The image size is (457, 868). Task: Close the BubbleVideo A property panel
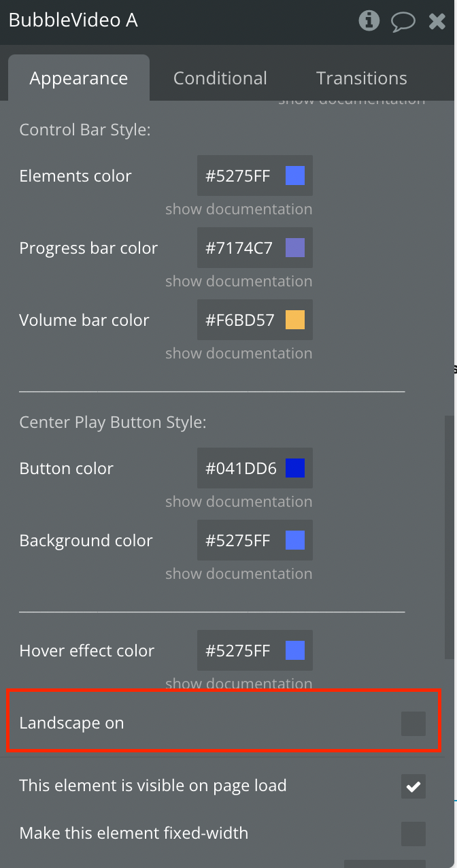pos(437,22)
